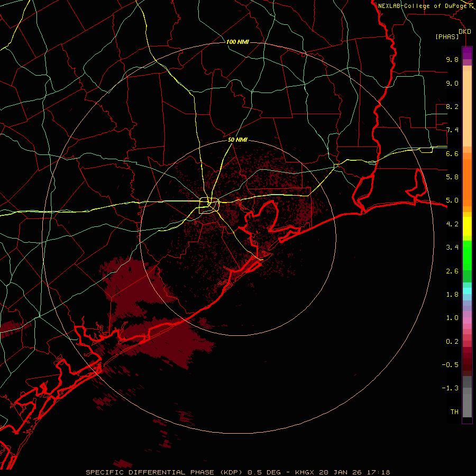Viewport: 476px width, 476px height.
Task: Click the 5.0 value on the color scale
Action: point(452,200)
